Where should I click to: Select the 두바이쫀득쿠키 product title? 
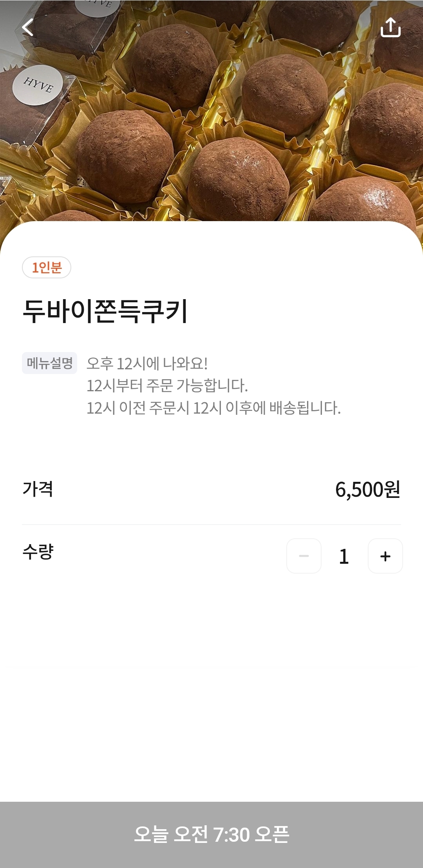105,311
